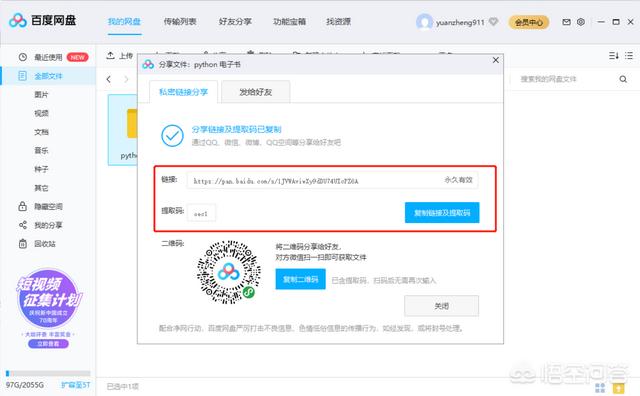This screenshot has height=396, width=640.
Task: Open 我的分享 in sidebar
Action: [48, 225]
